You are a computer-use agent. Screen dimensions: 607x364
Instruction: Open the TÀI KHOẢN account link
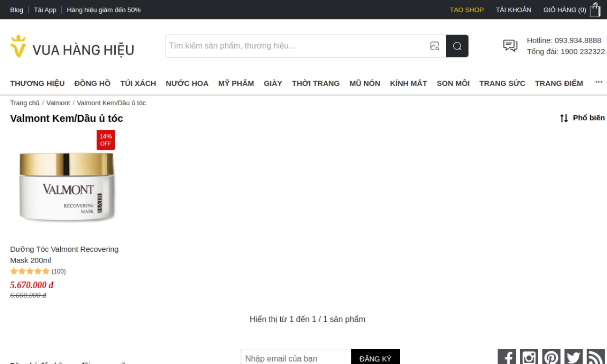click(514, 9)
